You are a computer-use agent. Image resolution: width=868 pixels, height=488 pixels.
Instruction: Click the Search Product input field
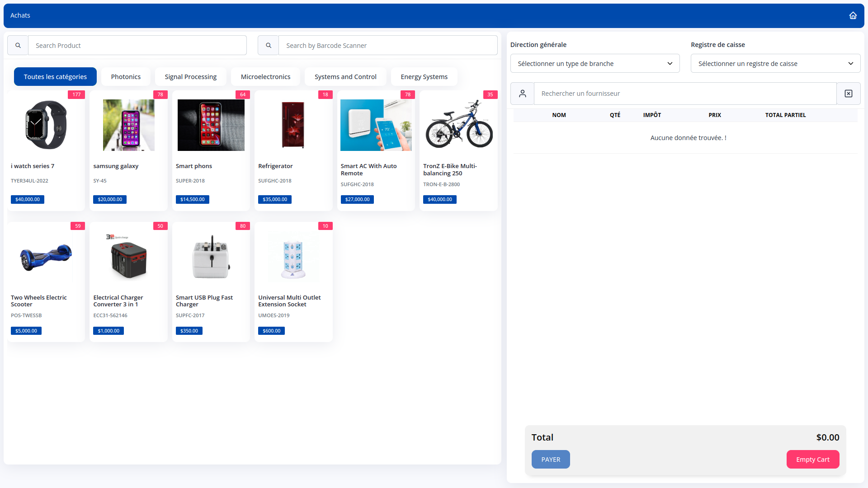137,45
